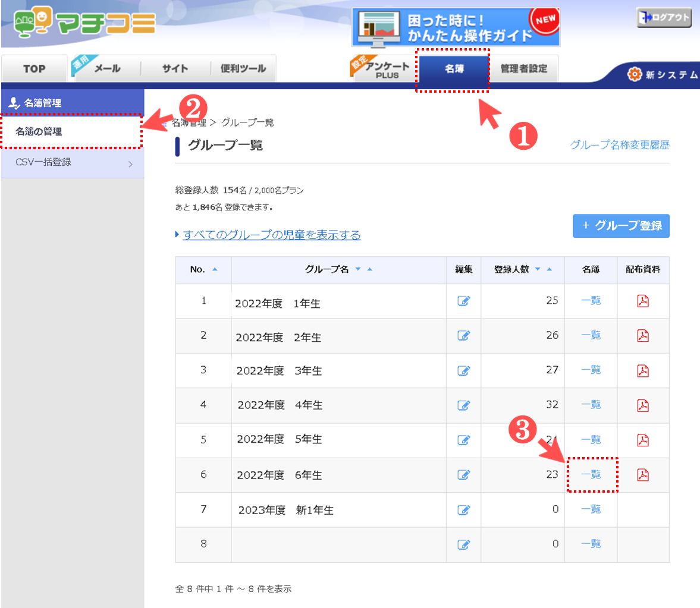Open PDF handout for 2022年度 3年生
This screenshot has width=700, height=608.
pyautogui.click(x=643, y=371)
